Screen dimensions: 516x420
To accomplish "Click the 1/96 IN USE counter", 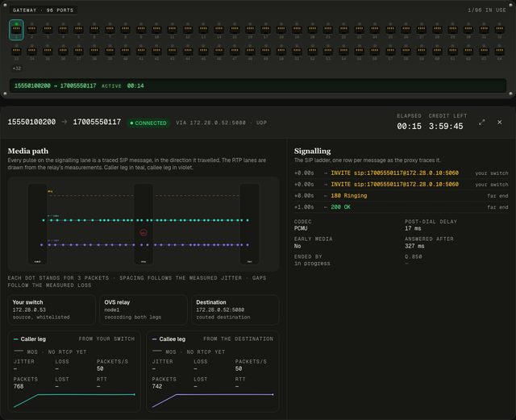I will (x=487, y=10).
